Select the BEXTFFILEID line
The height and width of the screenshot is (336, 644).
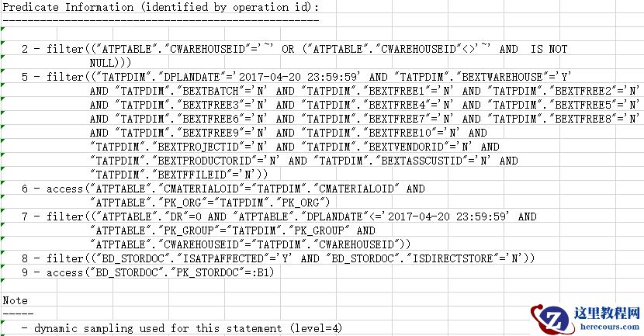pyautogui.click(x=179, y=175)
